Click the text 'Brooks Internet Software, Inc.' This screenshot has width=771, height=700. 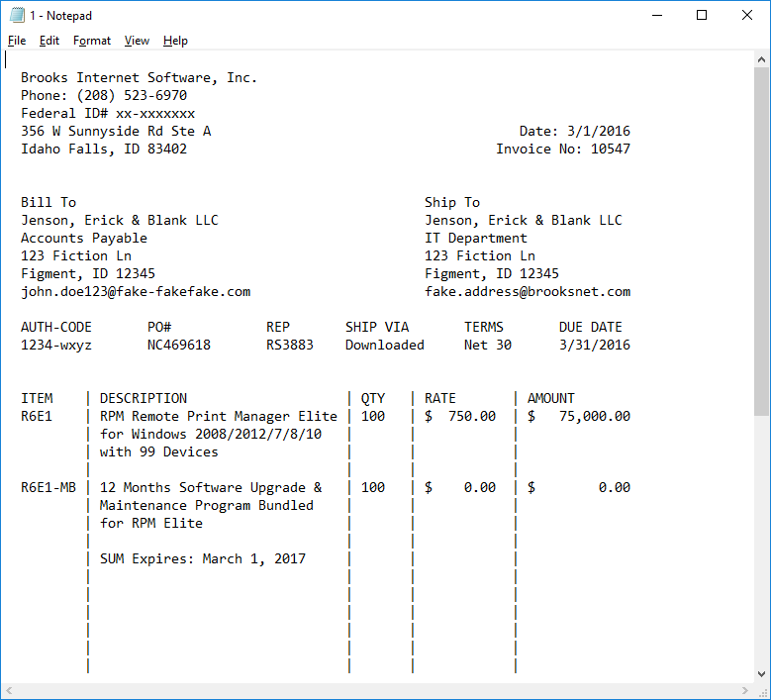tap(140, 78)
